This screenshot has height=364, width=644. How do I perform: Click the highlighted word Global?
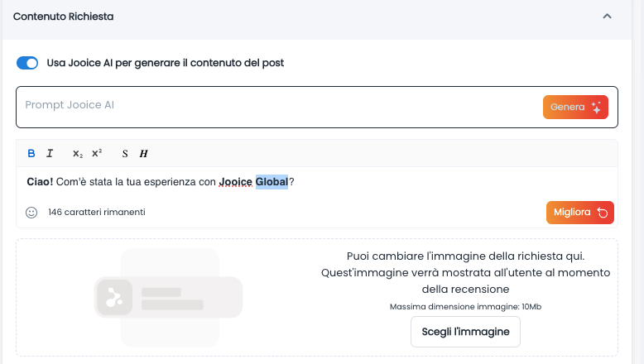(x=272, y=182)
